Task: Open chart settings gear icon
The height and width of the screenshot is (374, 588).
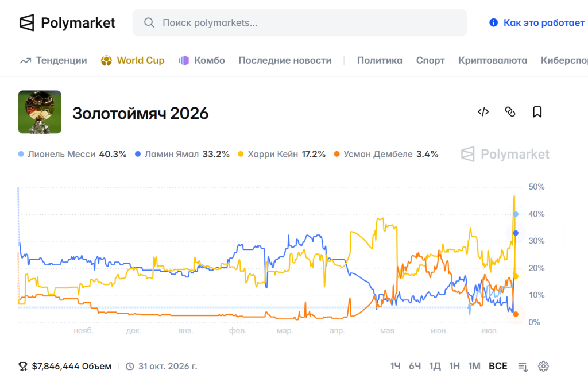Action: [543, 366]
